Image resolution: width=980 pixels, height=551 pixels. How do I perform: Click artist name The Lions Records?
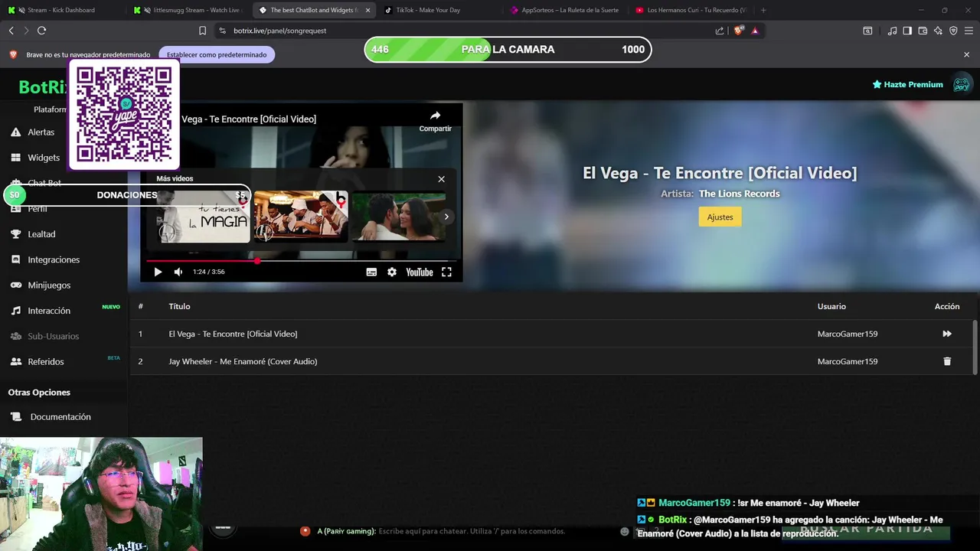pos(740,194)
